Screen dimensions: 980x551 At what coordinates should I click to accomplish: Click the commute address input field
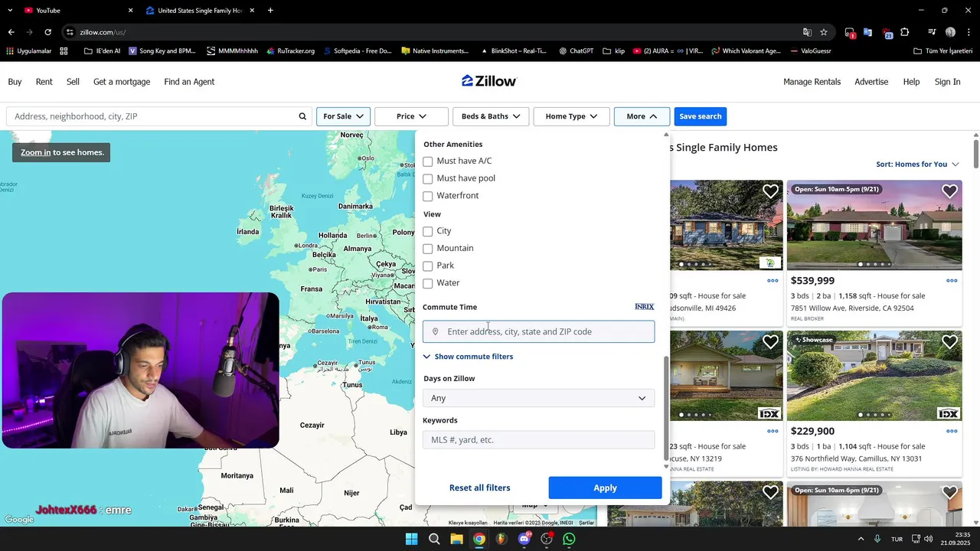(538, 331)
